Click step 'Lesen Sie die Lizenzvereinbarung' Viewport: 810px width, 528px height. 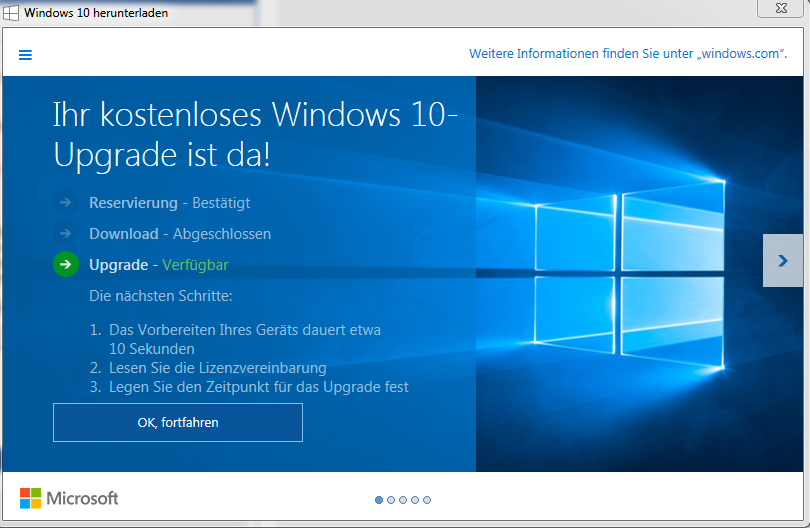point(217,368)
